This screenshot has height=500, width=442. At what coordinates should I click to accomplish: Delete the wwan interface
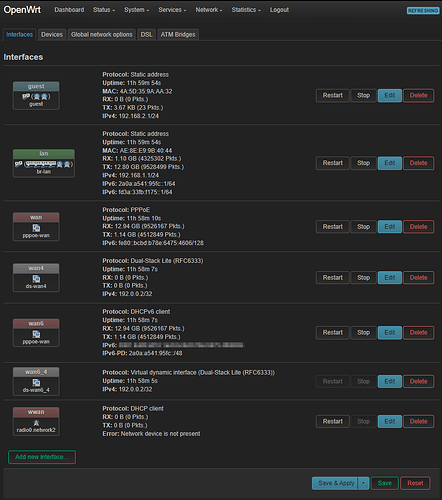pyautogui.click(x=419, y=421)
